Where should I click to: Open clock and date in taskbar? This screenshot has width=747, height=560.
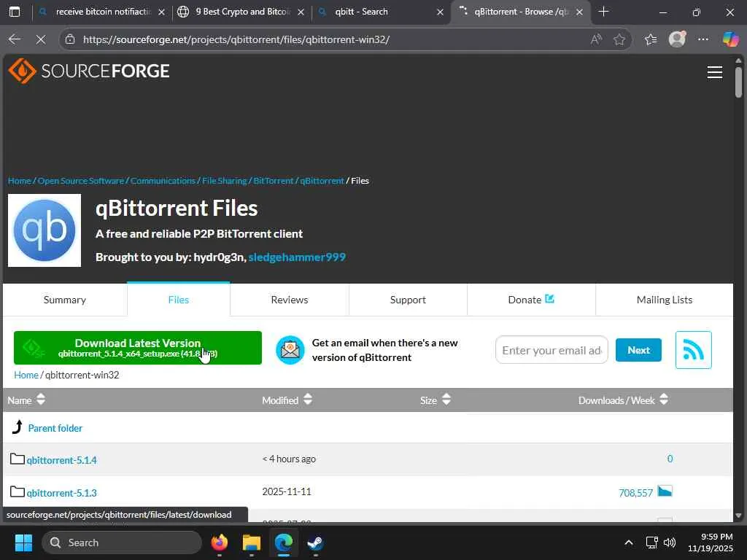point(710,542)
